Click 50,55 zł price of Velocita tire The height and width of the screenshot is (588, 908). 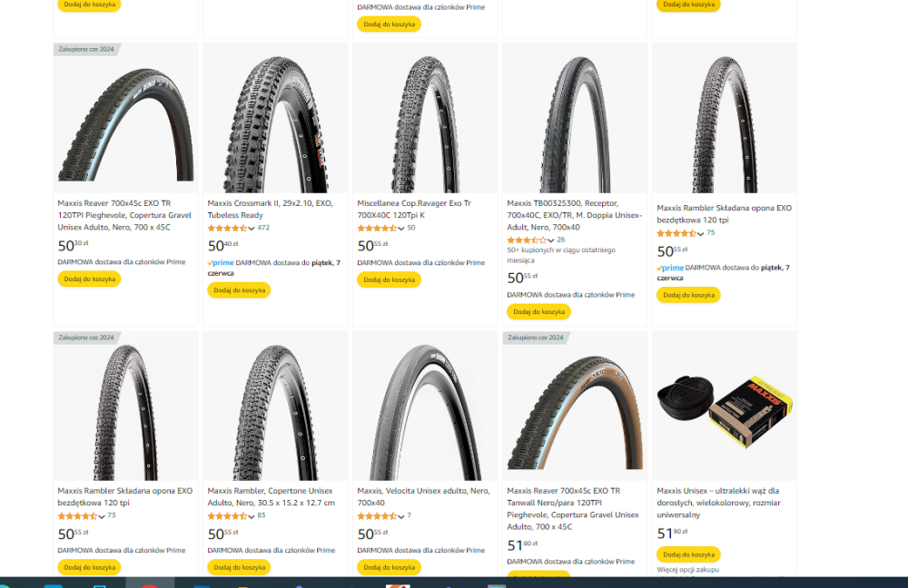(x=371, y=534)
